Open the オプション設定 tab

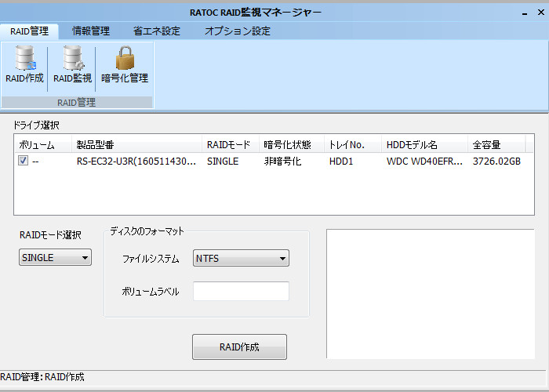[x=238, y=31]
